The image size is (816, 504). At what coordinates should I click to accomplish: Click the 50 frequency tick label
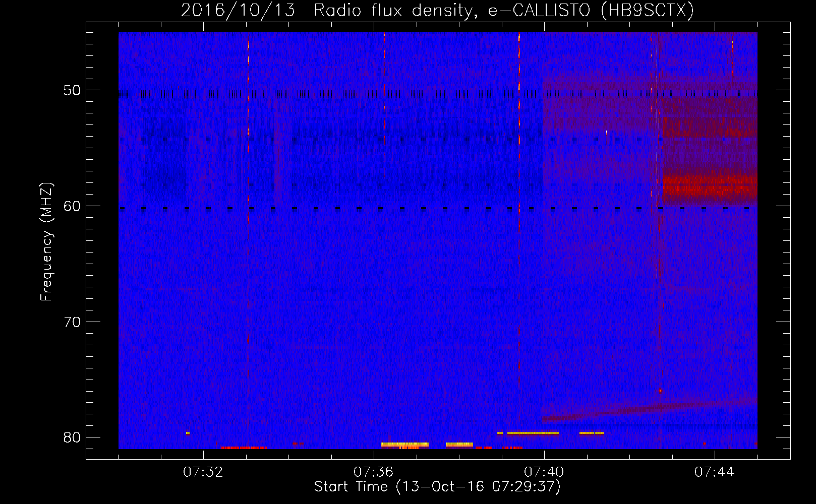click(x=72, y=90)
